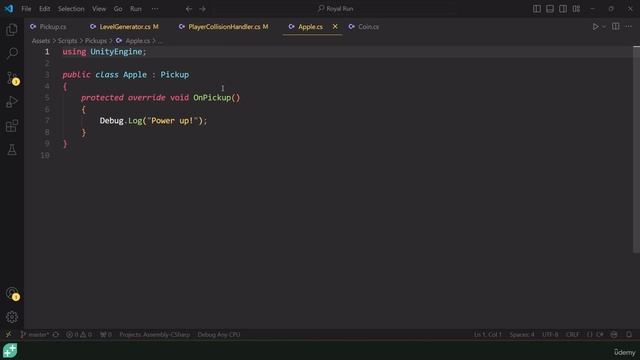
Task: Open the remote window status icon
Action: pyautogui.click(x=9, y=335)
